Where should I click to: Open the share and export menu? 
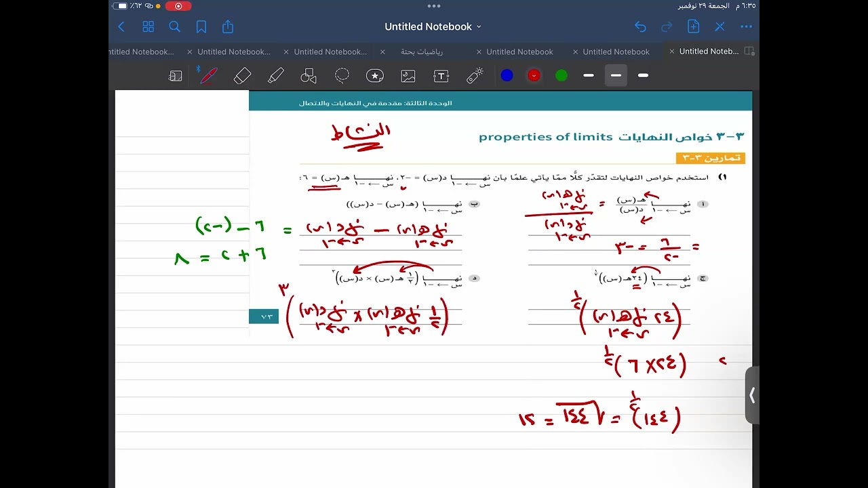(x=228, y=26)
